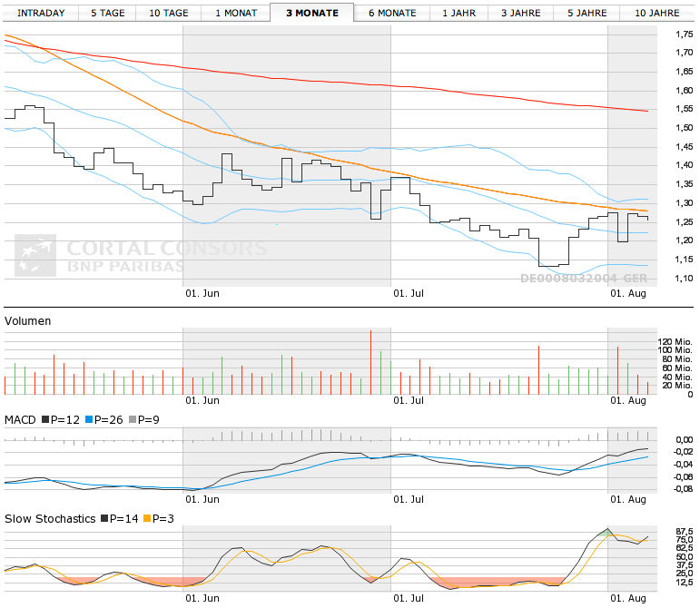Switch to the INTRADAY tab
This screenshot has width=700, height=608.
point(42,13)
